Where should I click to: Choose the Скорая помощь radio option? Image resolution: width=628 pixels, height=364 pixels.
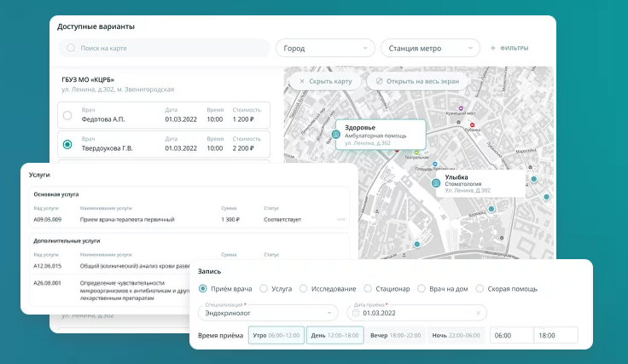[480, 289]
